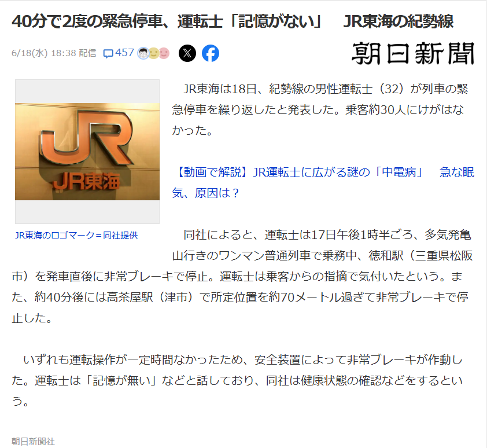This screenshot has height=448, width=487.
Task: Share the article on X
Action: [x=187, y=53]
